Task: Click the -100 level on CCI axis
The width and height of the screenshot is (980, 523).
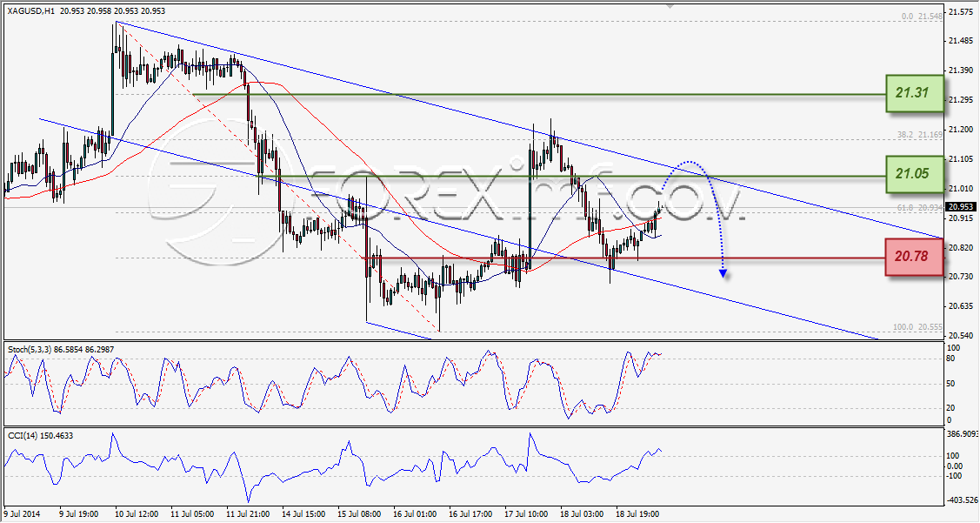Action: pyautogui.click(x=955, y=476)
